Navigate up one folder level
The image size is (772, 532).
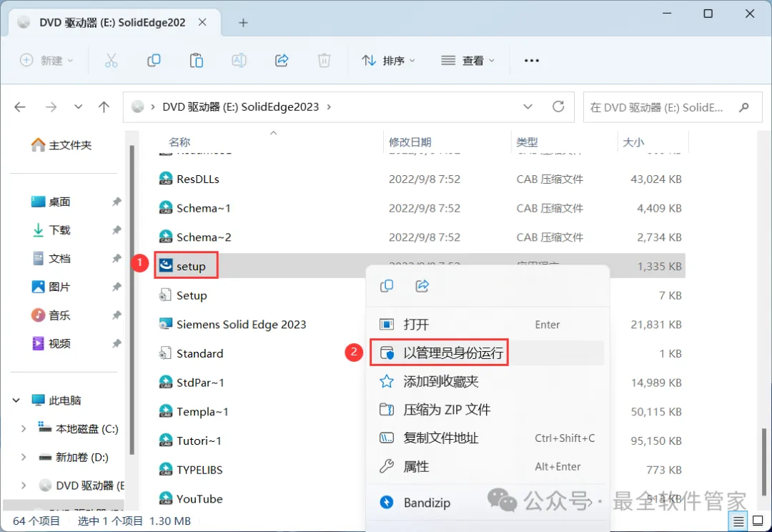(104, 107)
